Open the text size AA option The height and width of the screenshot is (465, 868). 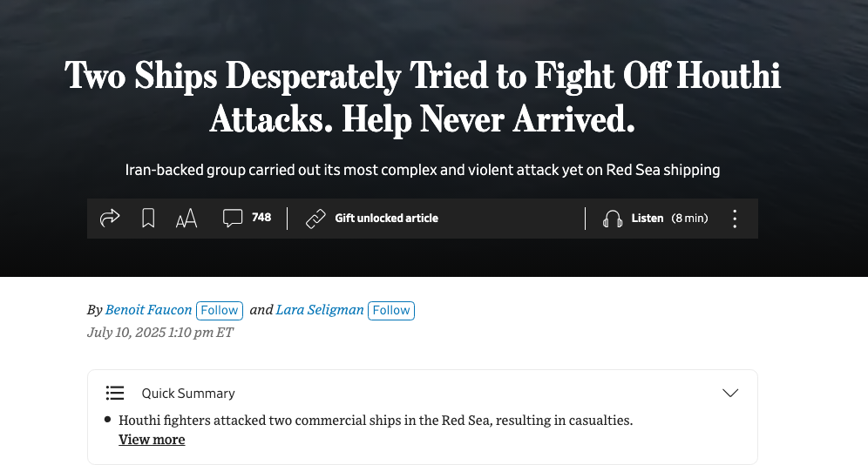click(186, 219)
